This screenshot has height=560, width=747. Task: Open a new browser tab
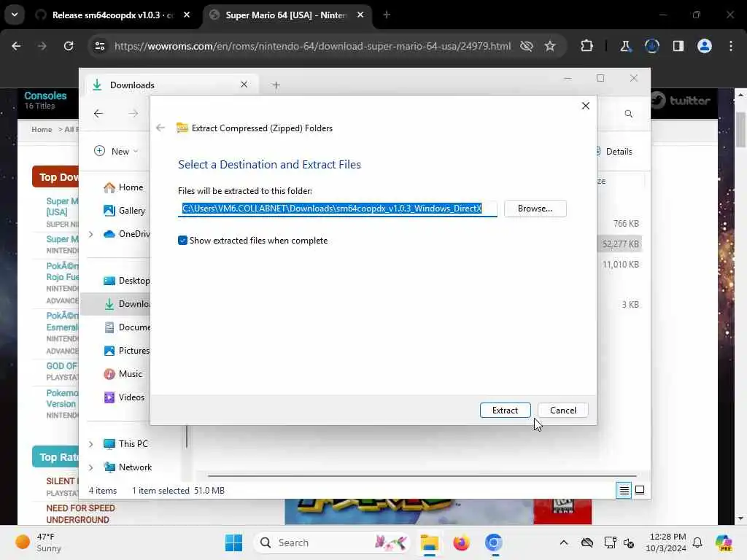click(x=387, y=15)
